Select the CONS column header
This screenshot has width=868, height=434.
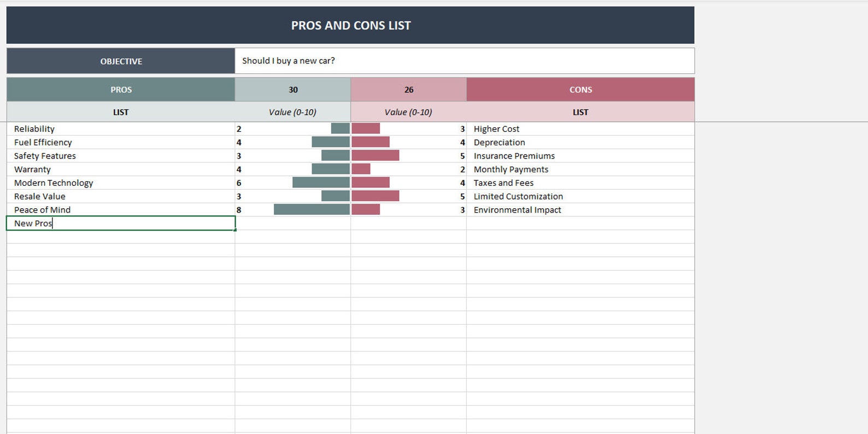[580, 90]
